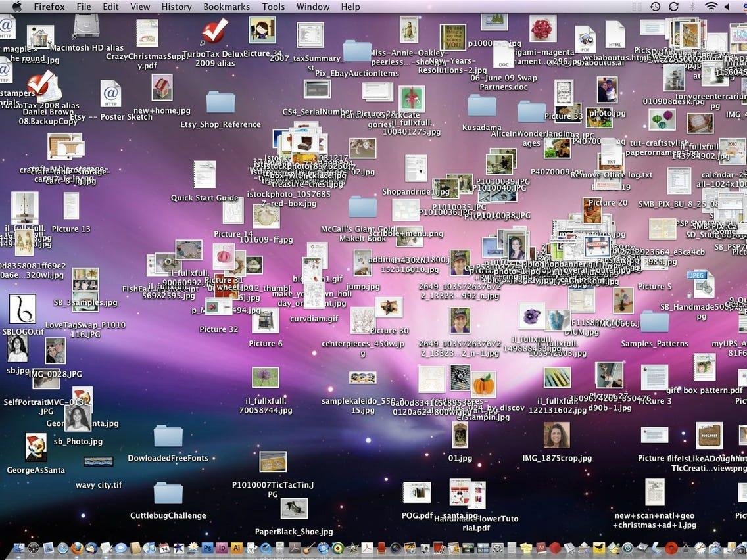Select the Finder icon in the Dock

pos(20,549)
